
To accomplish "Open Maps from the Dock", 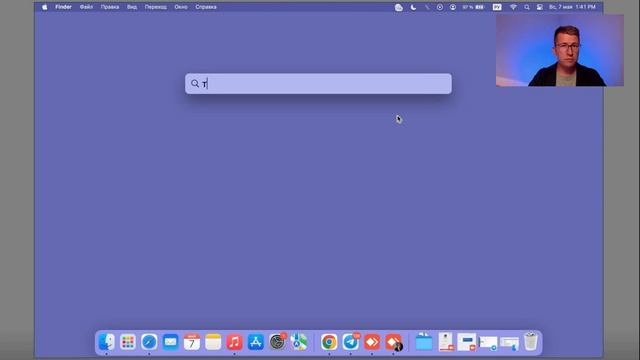I will click(x=298, y=342).
